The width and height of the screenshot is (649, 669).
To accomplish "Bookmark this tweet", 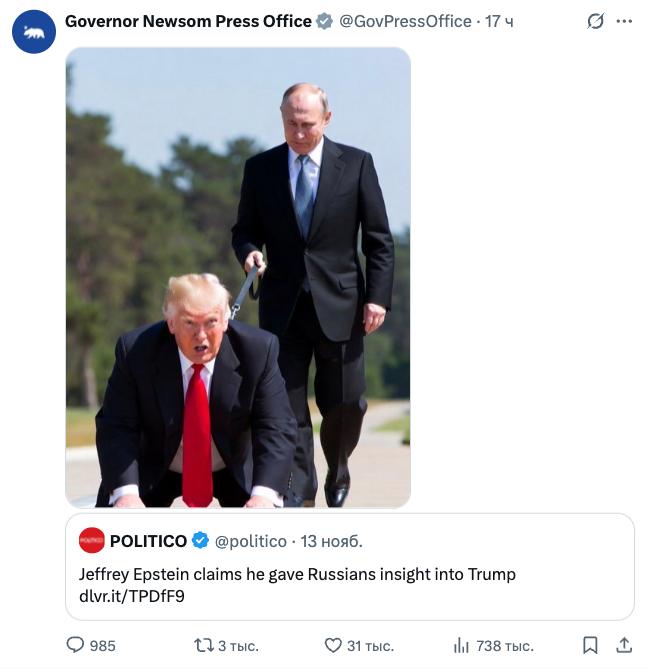I will 590,645.
